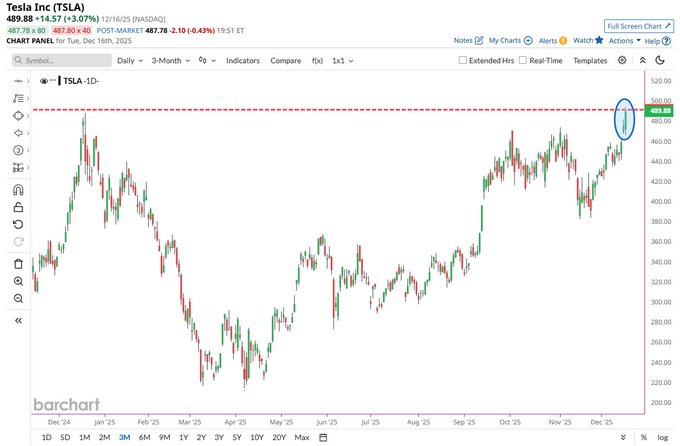Click in the Symbol search field

point(62,60)
